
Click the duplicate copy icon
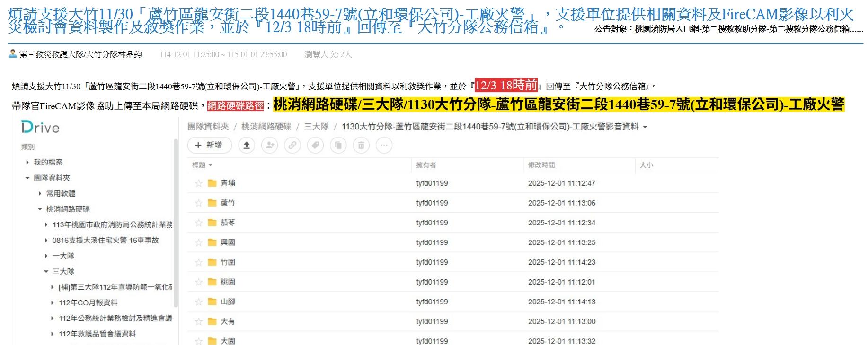pos(338,145)
